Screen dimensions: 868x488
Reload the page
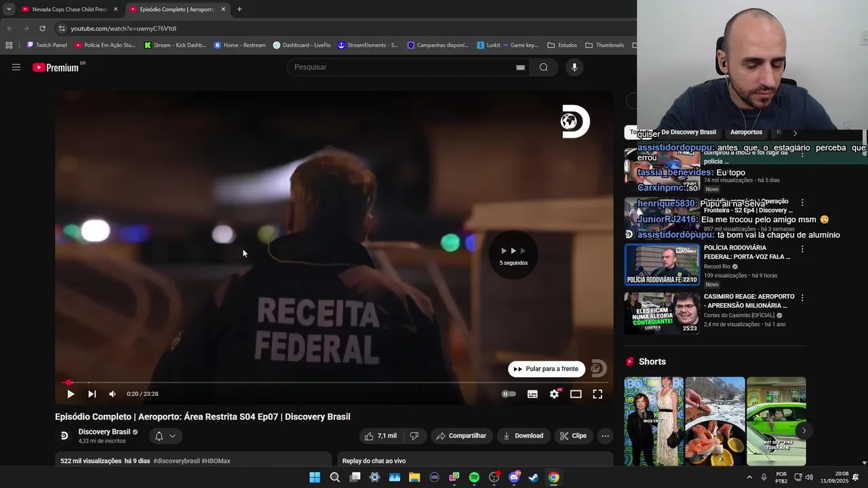(x=42, y=28)
